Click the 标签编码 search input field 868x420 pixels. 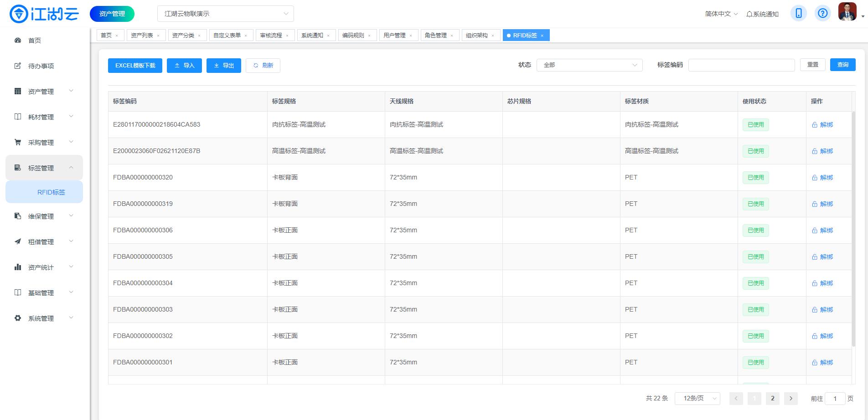(x=741, y=65)
